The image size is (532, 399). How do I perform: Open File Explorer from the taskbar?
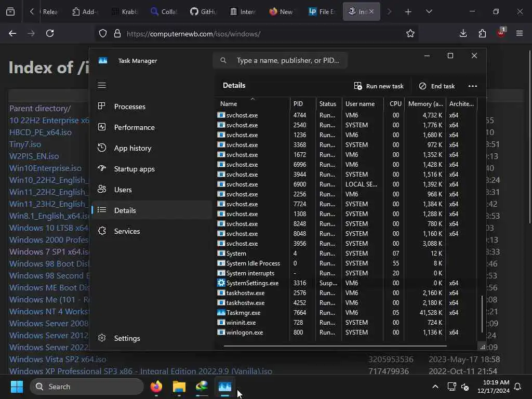(179, 387)
